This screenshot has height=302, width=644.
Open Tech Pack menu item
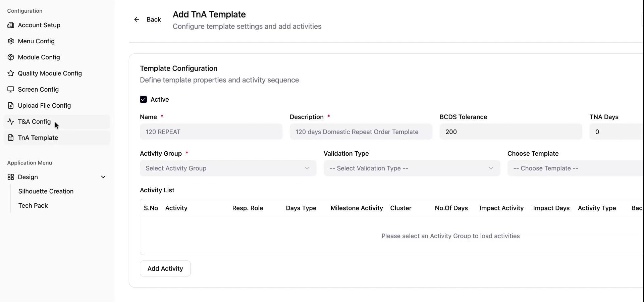pos(33,206)
